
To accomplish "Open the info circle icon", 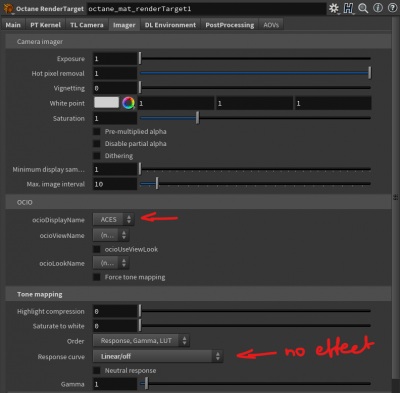I will [x=378, y=8].
